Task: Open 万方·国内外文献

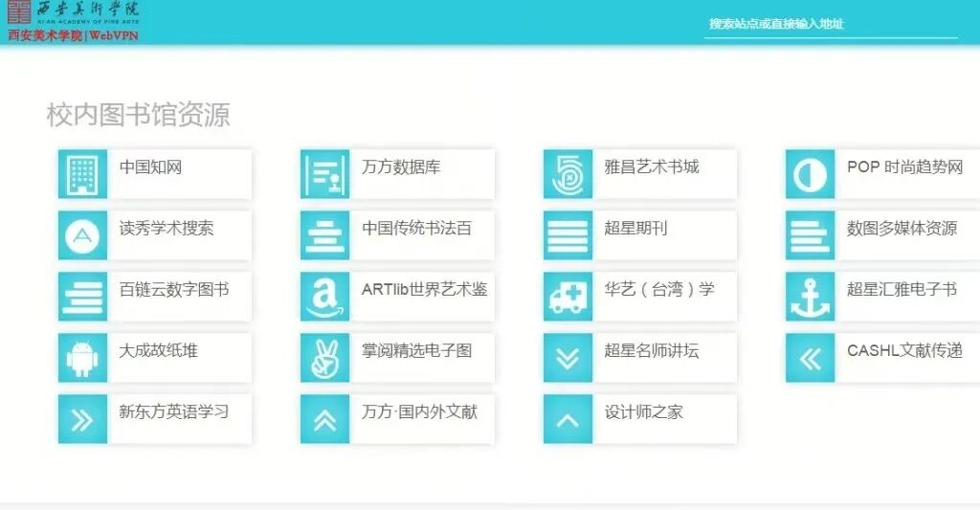Action: point(419,411)
